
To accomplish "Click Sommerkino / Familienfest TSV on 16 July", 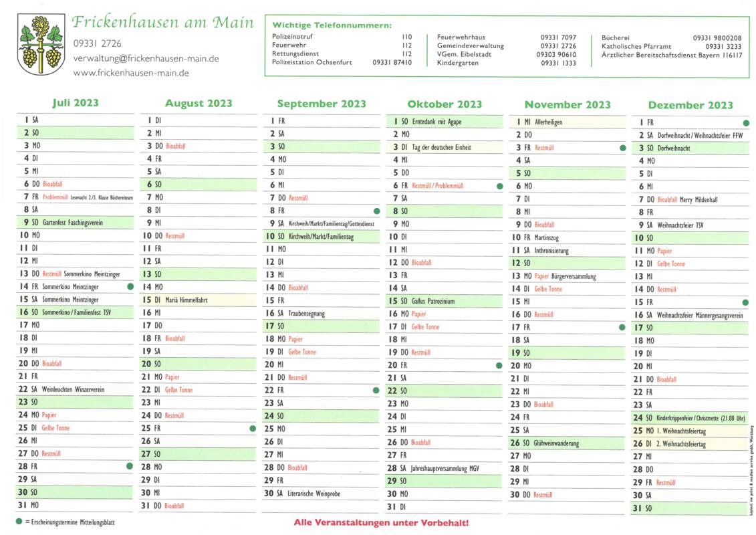I will point(77,312).
